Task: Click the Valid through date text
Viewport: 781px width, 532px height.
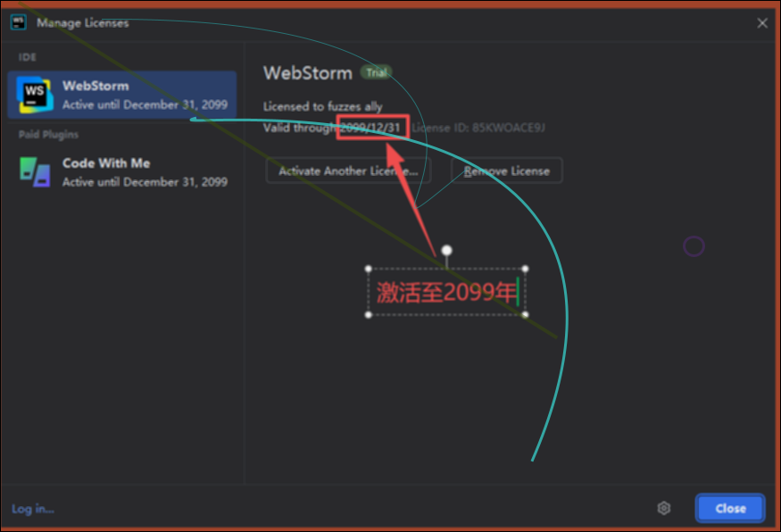Action: [x=370, y=128]
